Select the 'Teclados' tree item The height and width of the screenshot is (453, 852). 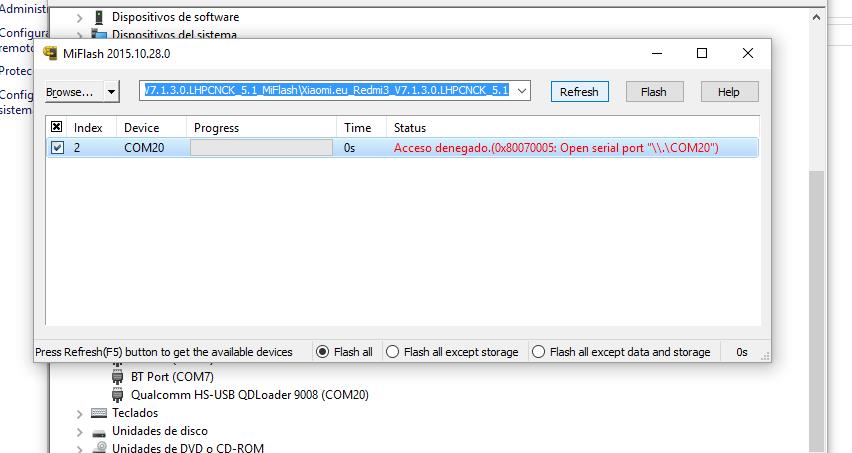[135, 413]
